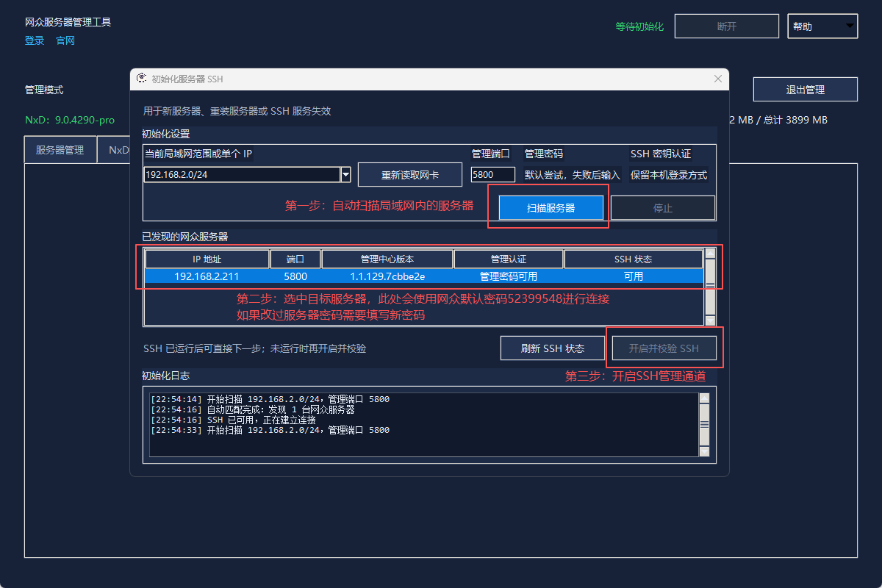
Task: Close the 初始化服务器 SSH dialog
Action: point(718,79)
